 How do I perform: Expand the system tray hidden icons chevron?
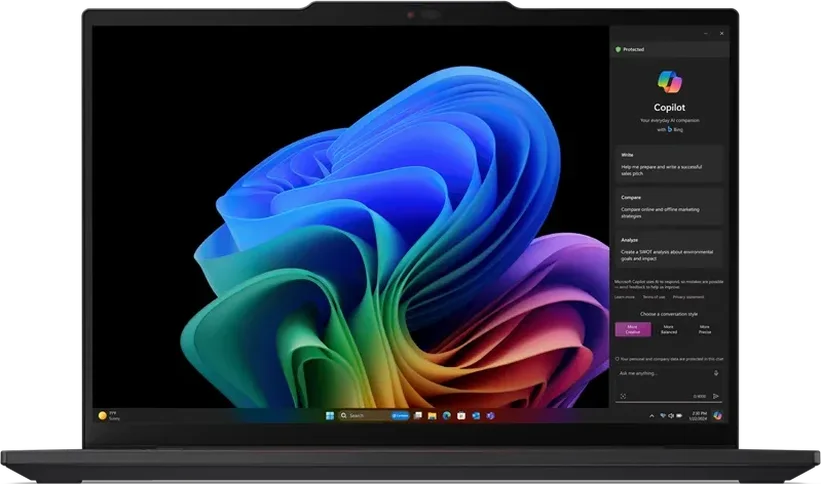(652, 415)
